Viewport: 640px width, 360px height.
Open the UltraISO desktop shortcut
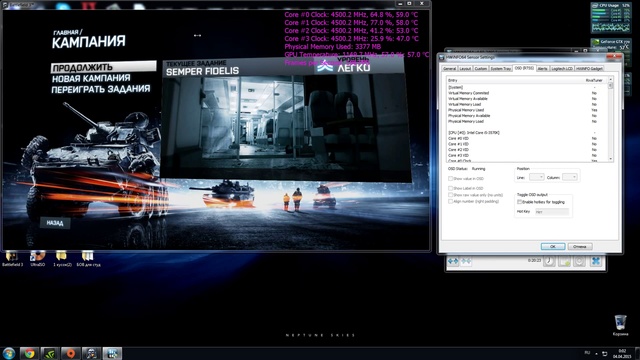(x=38, y=259)
